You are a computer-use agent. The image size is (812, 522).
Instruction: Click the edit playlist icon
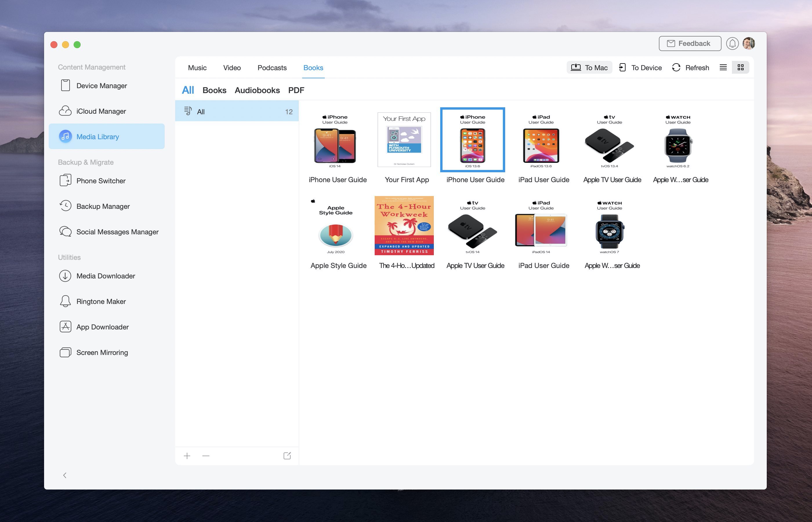coord(287,456)
